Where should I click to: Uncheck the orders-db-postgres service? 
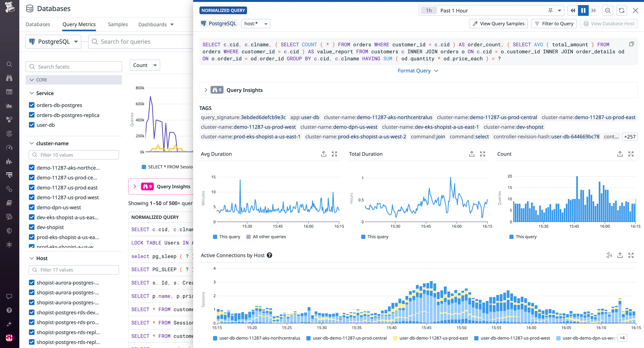click(32, 105)
